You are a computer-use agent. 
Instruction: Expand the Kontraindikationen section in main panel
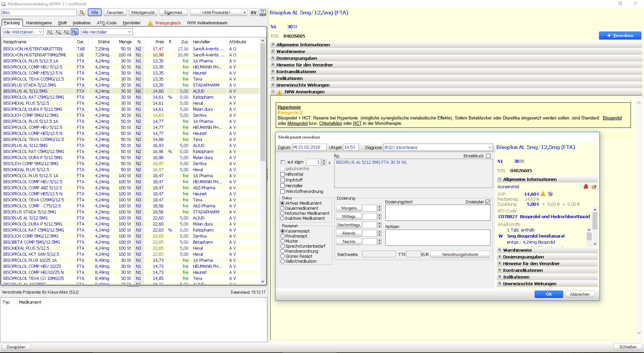[273, 71]
